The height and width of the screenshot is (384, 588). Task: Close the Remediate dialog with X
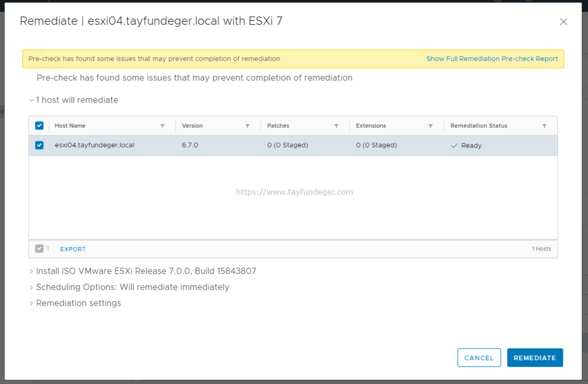point(563,22)
